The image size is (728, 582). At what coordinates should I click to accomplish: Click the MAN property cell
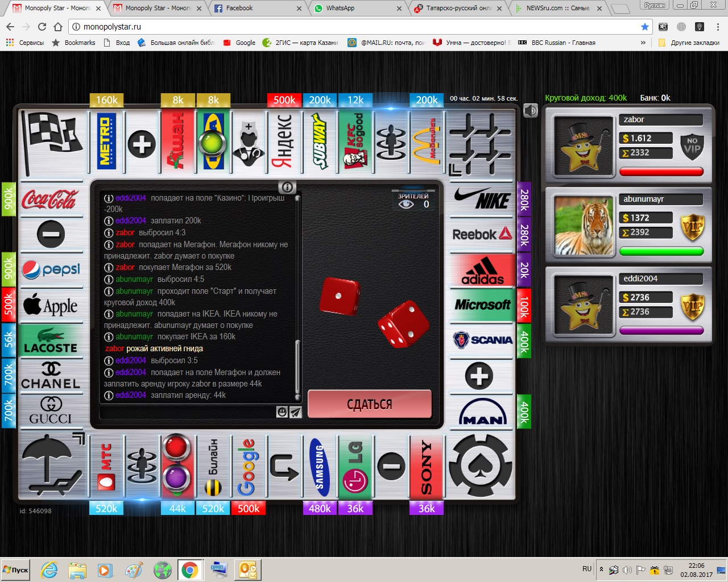point(482,411)
